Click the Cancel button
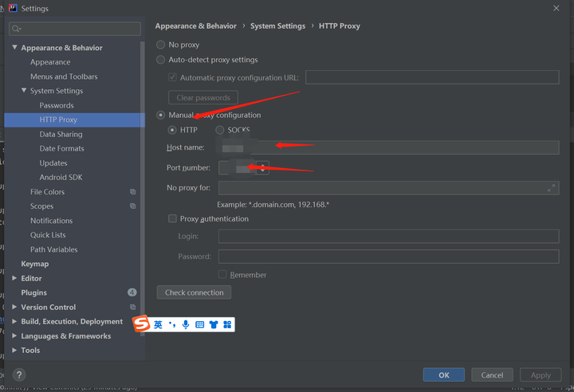Image resolution: width=574 pixels, height=392 pixels. click(x=492, y=374)
